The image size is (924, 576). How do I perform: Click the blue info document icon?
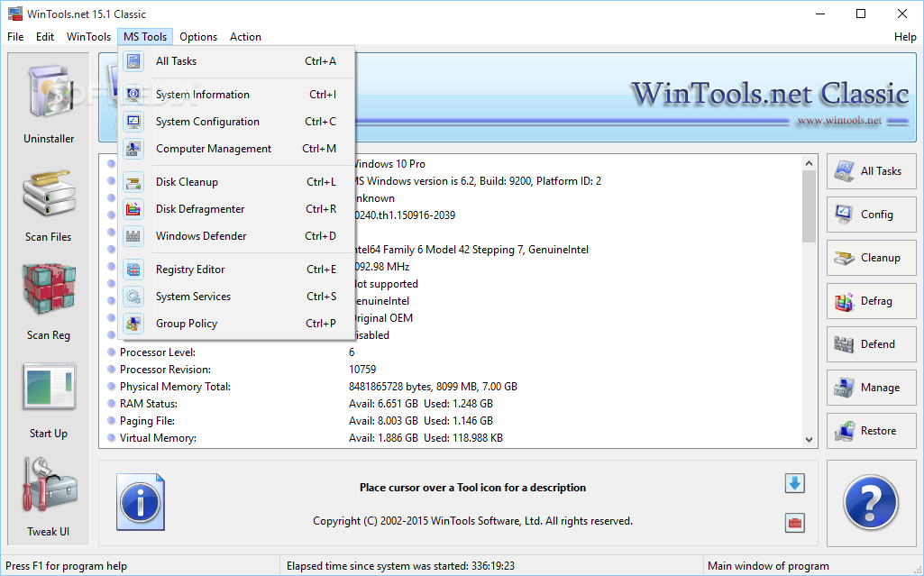(141, 502)
